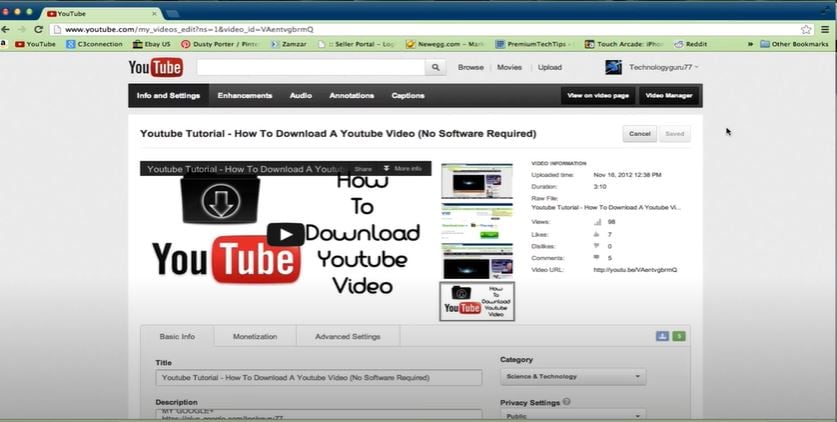Open the Technologyguru77 account dropdown
The image size is (837, 422).
664,67
